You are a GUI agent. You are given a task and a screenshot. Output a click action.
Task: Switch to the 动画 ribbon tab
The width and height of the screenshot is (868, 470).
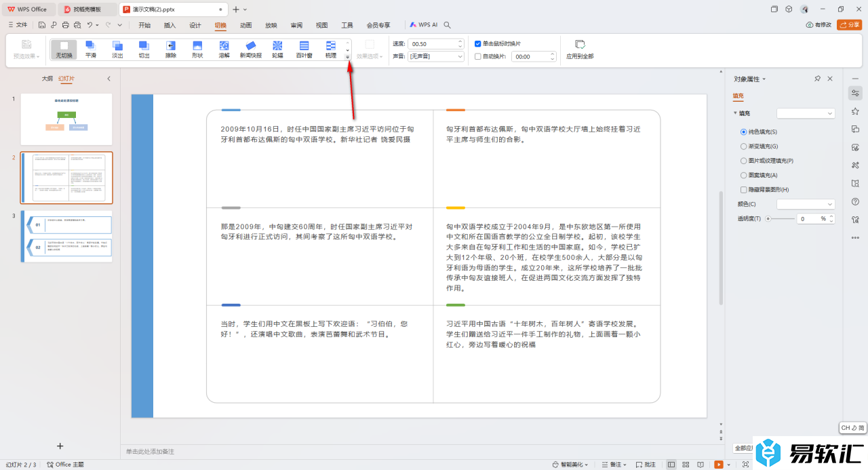pos(246,25)
